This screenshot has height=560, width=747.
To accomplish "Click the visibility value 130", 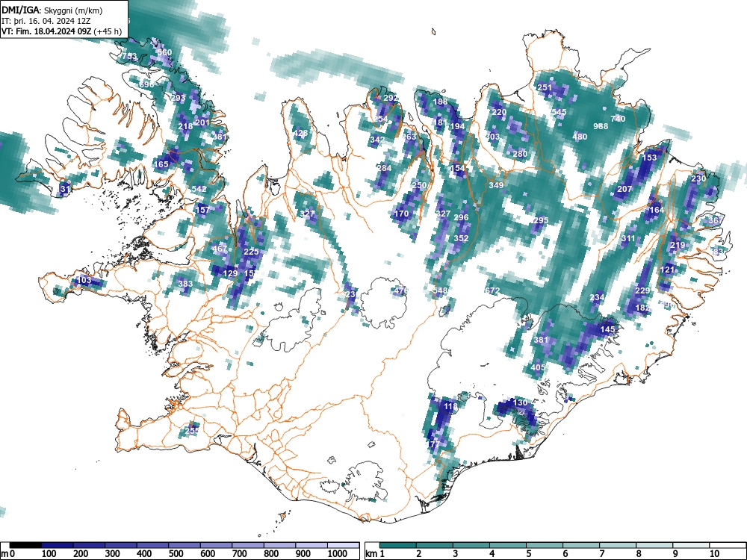I will click(x=520, y=402).
